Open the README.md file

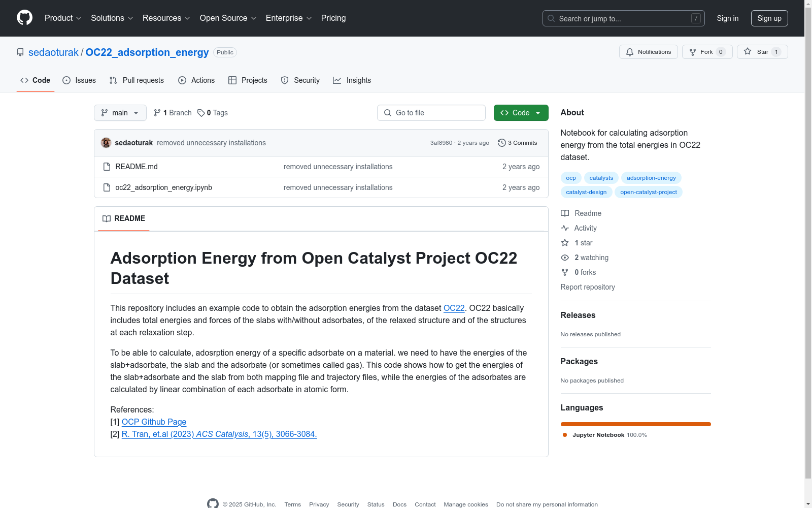coord(137,167)
